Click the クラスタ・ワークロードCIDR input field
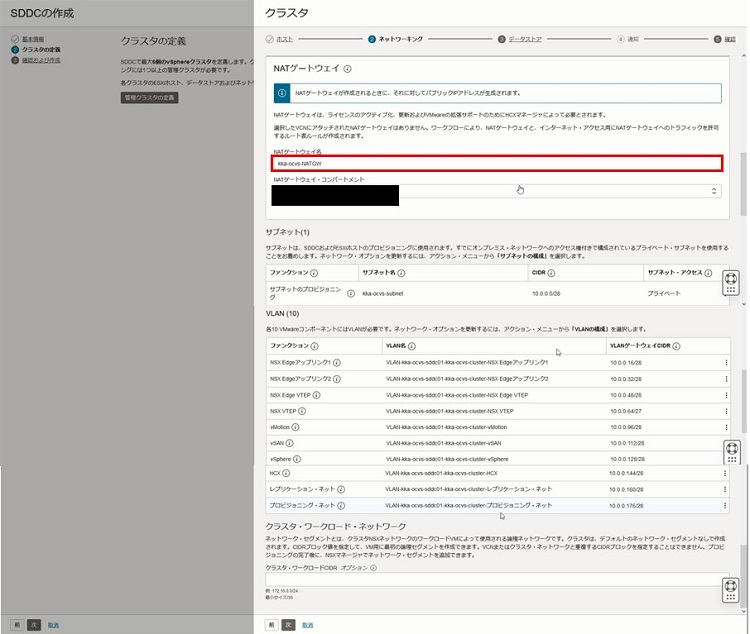The height and width of the screenshot is (634, 750). 496,580
